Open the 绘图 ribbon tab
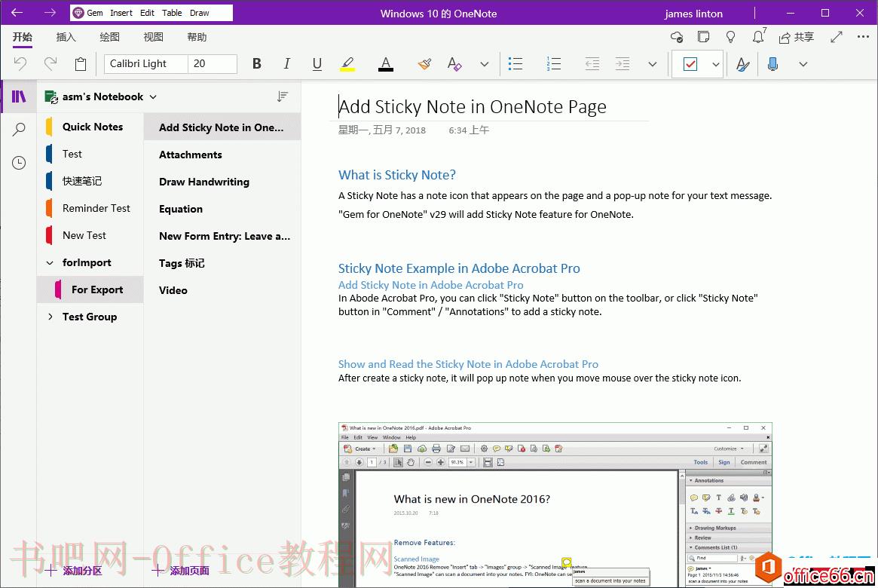This screenshot has width=878, height=588. pyautogui.click(x=109, y=37)
